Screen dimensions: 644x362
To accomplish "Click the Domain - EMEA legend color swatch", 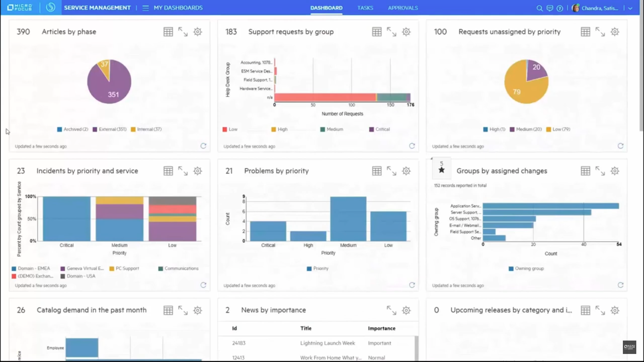I will click(x=14, y=268).
